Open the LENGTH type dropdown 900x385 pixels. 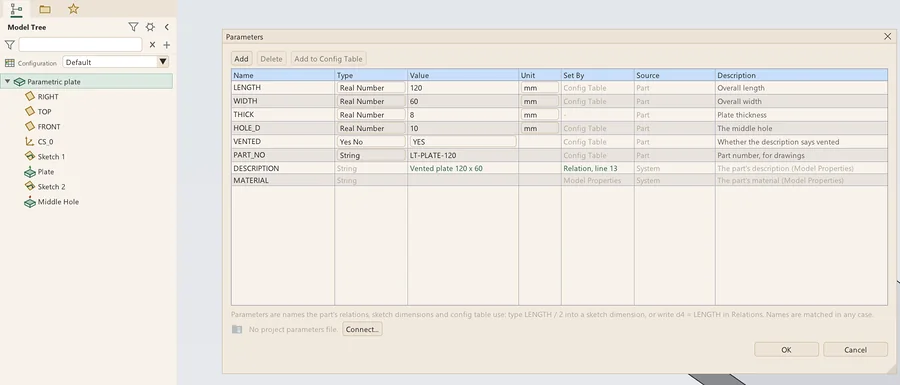[371, 88]
